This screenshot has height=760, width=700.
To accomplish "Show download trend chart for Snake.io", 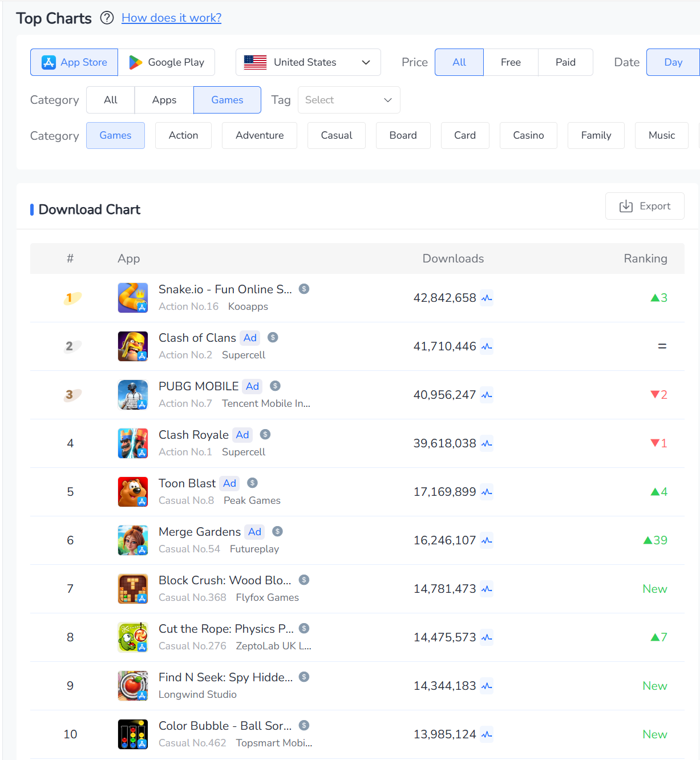I will 487,298.
